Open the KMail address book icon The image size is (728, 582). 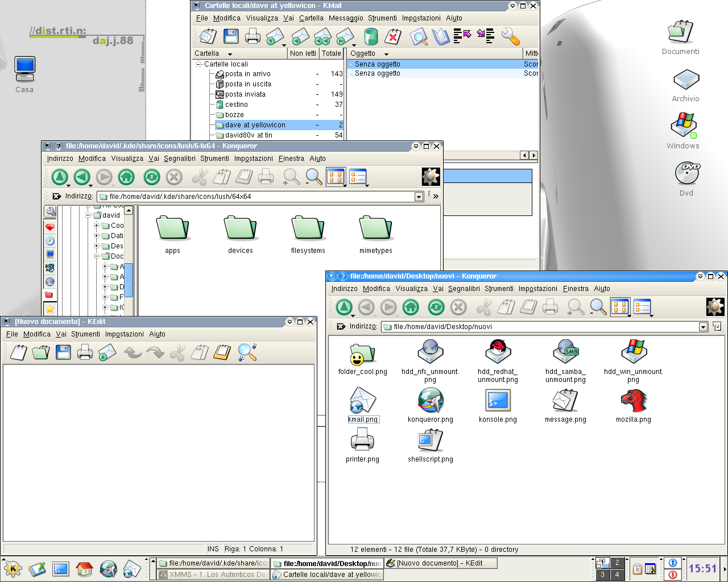click(x=441, y=37)
